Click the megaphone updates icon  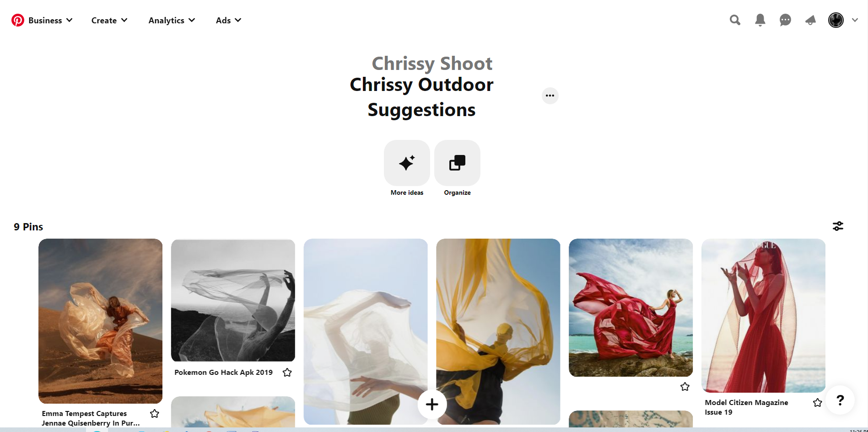pyautogui.click(x=810, y=20)
